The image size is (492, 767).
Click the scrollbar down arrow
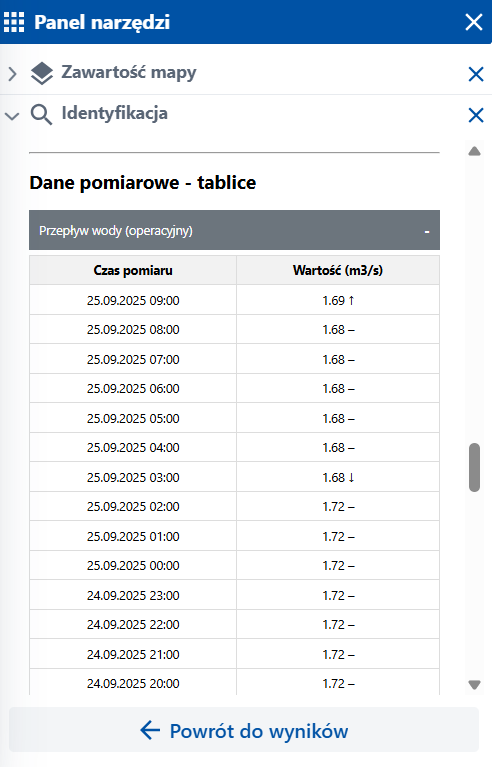[x=474, y=685]
